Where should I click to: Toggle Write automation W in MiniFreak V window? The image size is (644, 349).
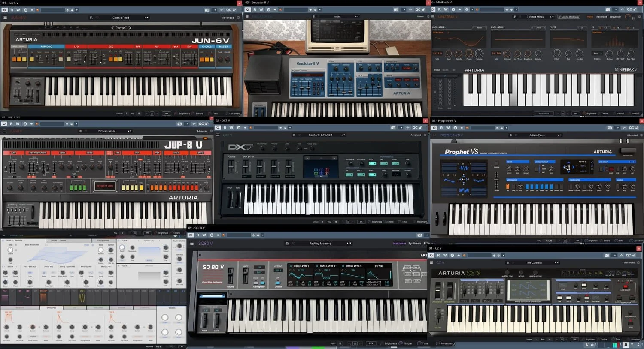[x=446, y=9]
